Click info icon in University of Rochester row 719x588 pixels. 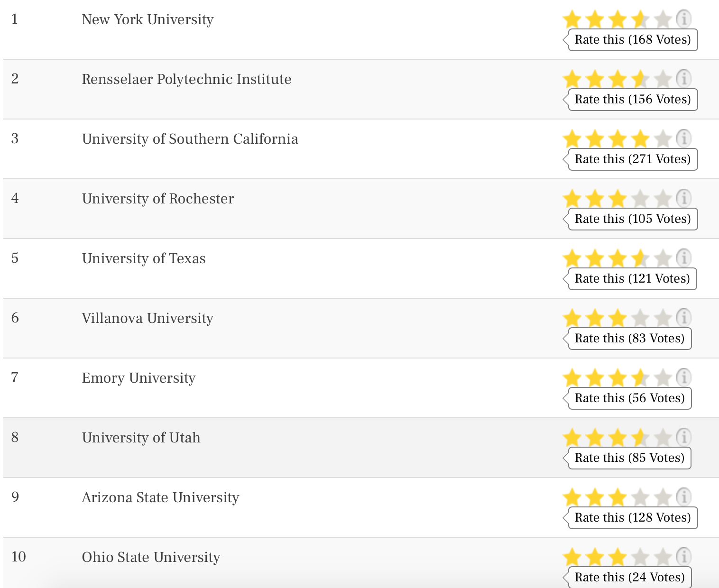[x=683, y=198]
